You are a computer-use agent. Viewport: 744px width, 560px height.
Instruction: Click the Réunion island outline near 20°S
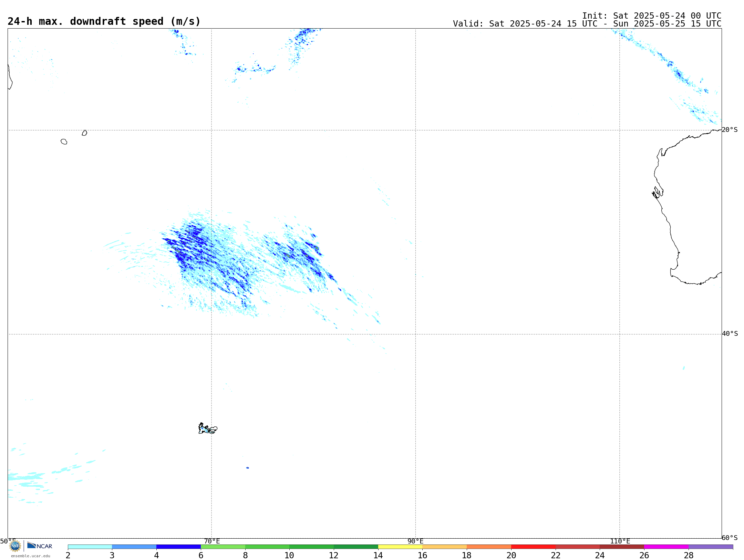point(64,142)
